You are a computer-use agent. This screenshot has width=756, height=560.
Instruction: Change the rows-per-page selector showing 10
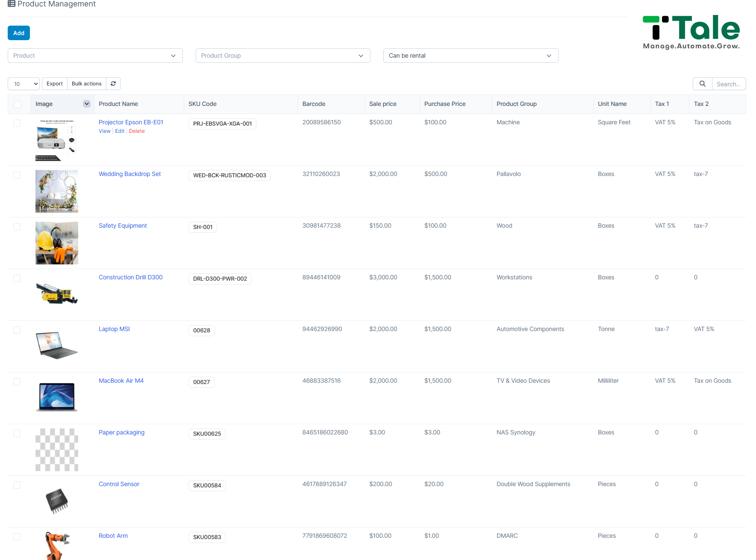24,84
